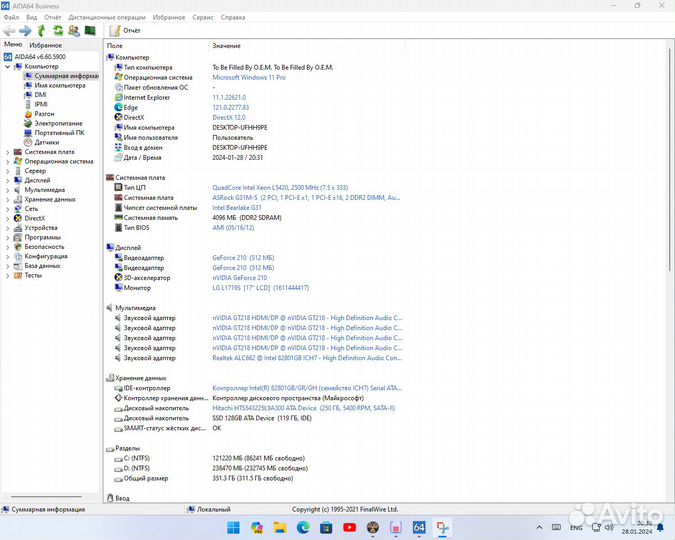Viewport: 675px width, 540px height.
Task: Click the База данных tree icon
Action: tap(18, 266)
